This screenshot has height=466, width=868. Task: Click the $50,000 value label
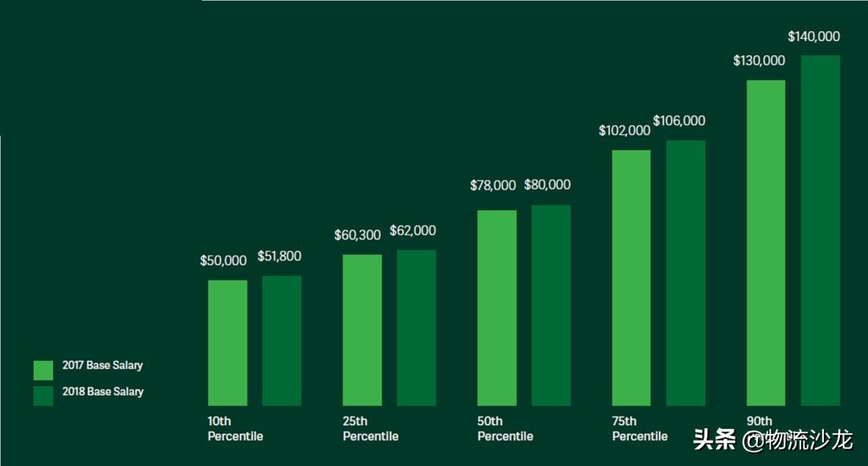223,261
